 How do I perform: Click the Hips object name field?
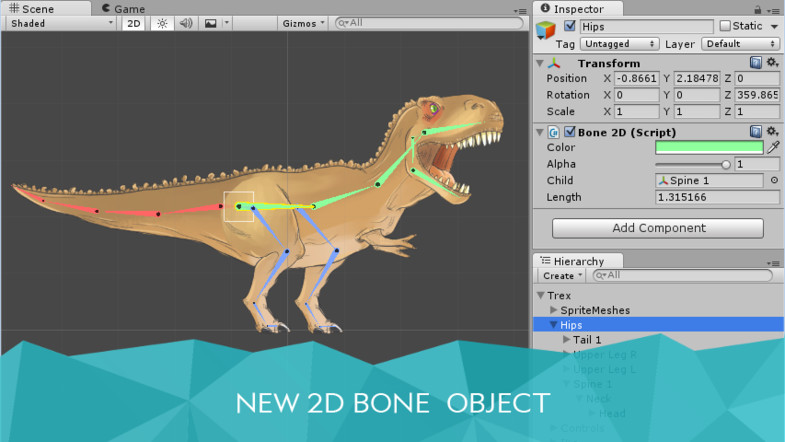(646, 27)
